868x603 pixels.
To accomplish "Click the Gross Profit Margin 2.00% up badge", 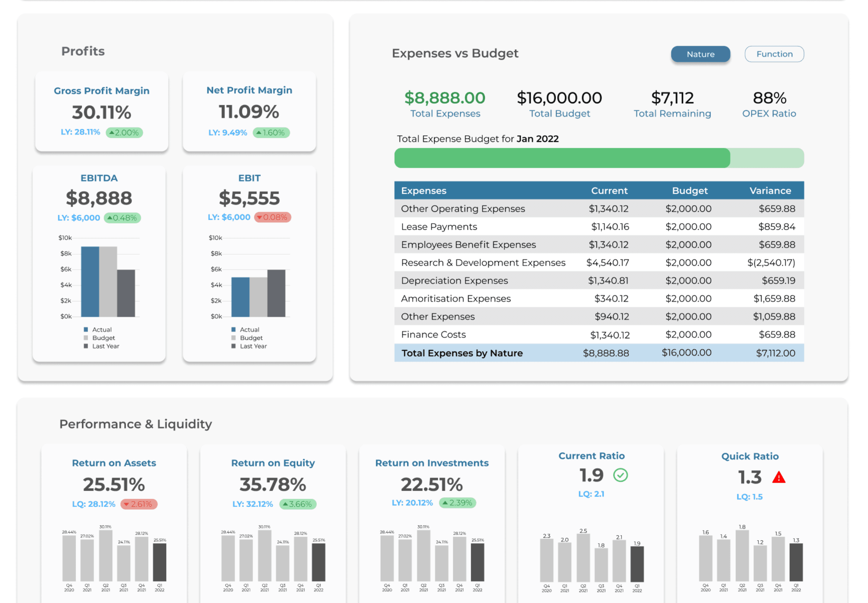I will pyautogui.click(x=124, y=133).
